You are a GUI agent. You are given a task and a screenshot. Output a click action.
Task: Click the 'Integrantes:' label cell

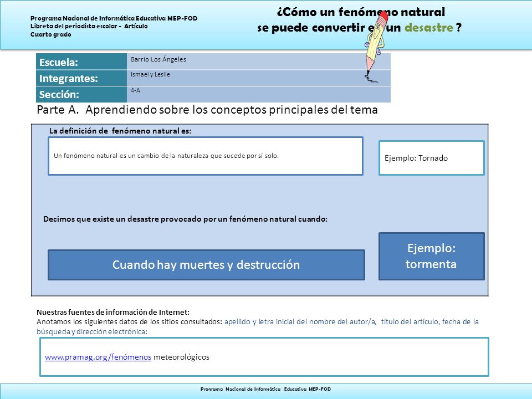pos(81,78)
